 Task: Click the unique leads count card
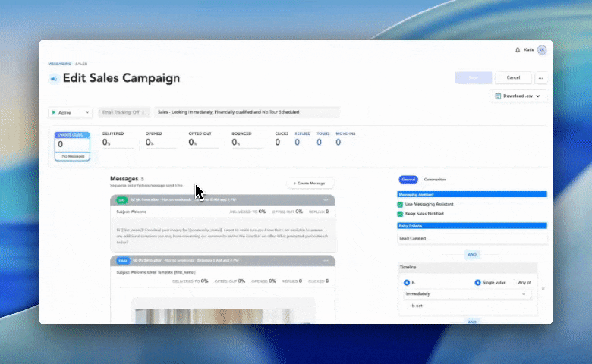point(72,146)
